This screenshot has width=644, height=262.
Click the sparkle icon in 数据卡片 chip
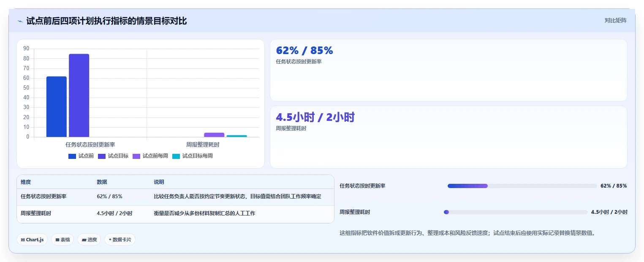(110, 240)
